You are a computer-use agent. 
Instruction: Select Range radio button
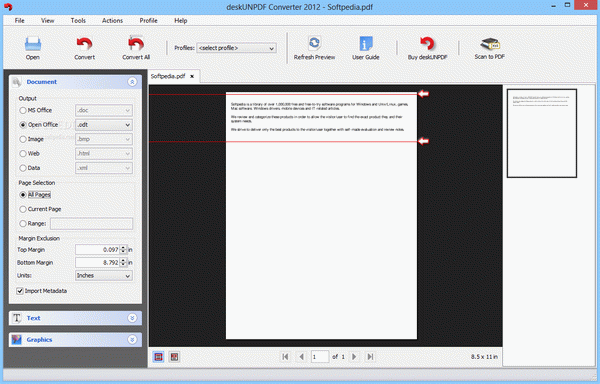pyautogui.click(x=23, y=223)
